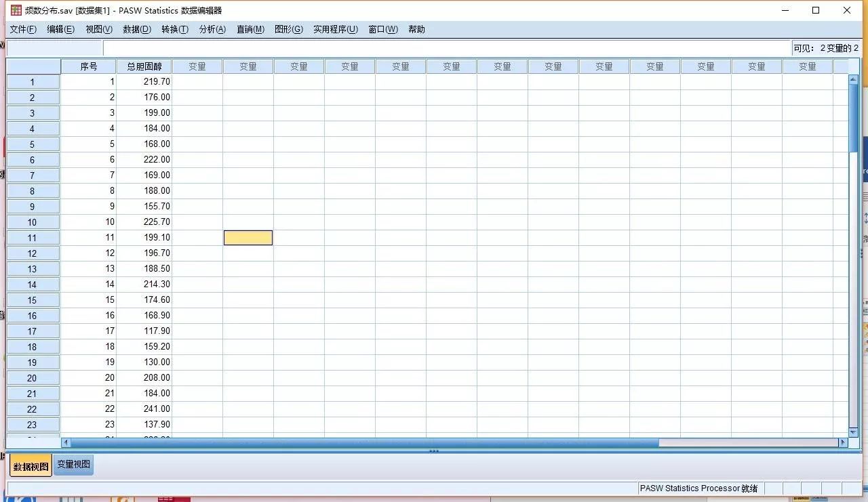Click the PASW Statistics Processor 就绪 status text
The width and height of the screenshot is (868, 502).
[x=698, y=488]
